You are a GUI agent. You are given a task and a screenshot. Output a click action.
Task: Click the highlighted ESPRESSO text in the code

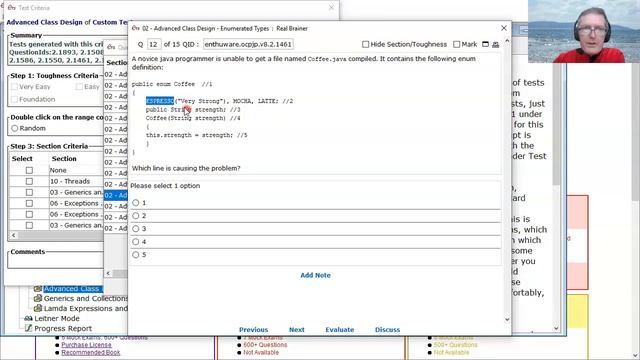[160, 101]
